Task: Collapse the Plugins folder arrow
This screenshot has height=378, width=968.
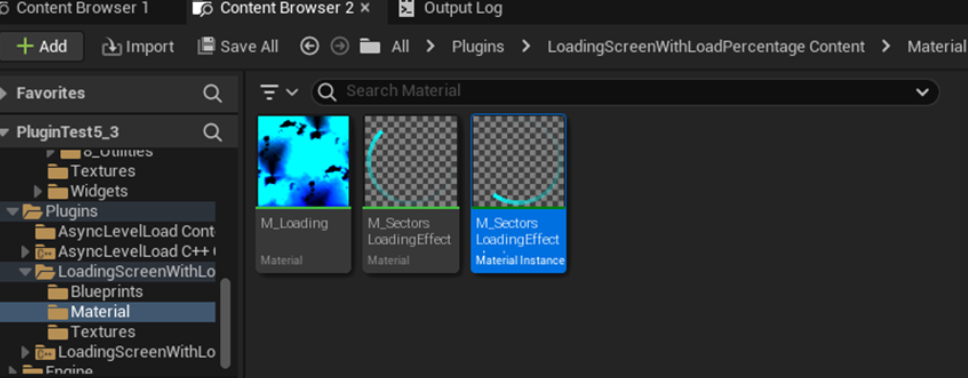Action: coord(12,212)
